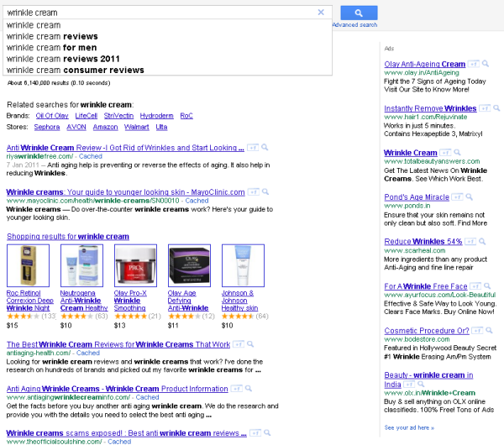Clear the search box with the X
The height and width of the screenshot is (445, 504).
321,13
